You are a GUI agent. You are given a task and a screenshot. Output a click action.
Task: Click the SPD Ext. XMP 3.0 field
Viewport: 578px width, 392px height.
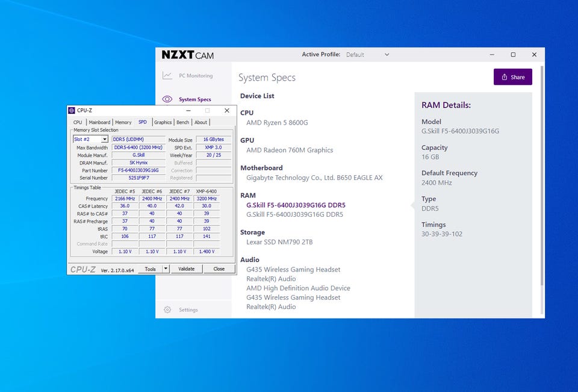213,147
